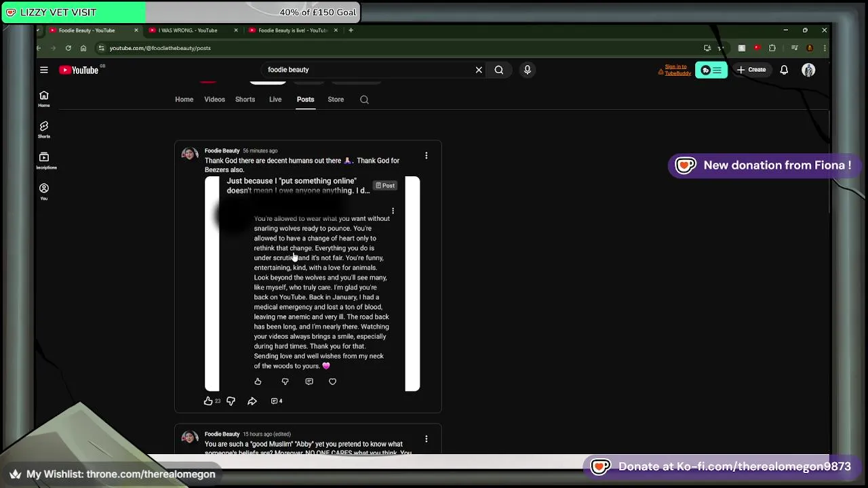Open the Chrome three-dot menu
This screenshot has height=488, width=868.
coord(825,48)
